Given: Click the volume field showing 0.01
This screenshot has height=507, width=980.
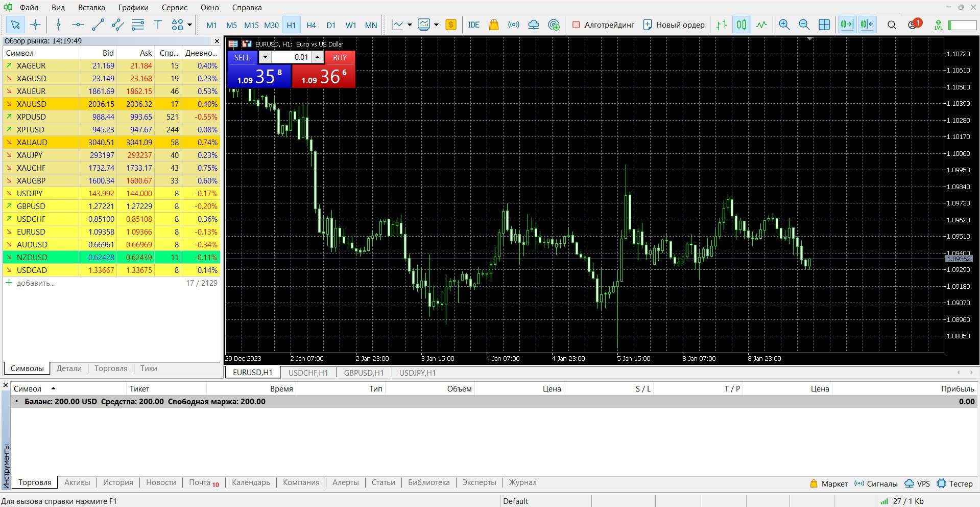Looking at the screenshot, I should click(291, 57).
